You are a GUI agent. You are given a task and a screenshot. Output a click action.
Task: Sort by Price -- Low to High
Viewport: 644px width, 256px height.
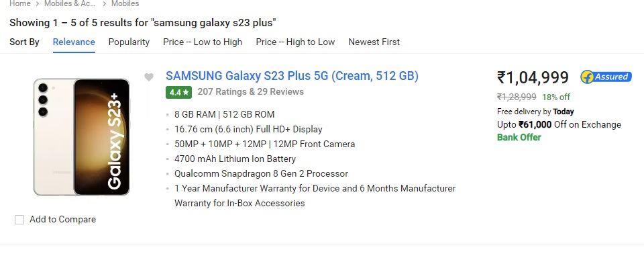point(203,42)
